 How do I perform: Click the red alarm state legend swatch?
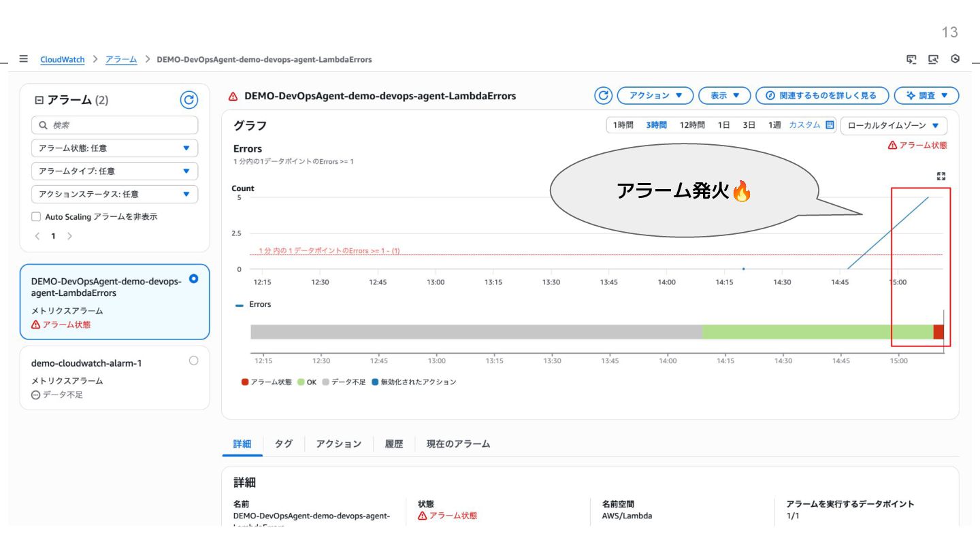[x=245, y=382]
